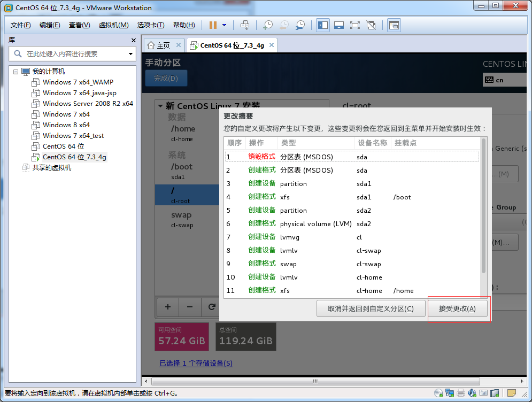Click 取消并返回到自定义分区(C) button
Image resolution: width=532 pixels, height=402 pixels.
point(371,308)
